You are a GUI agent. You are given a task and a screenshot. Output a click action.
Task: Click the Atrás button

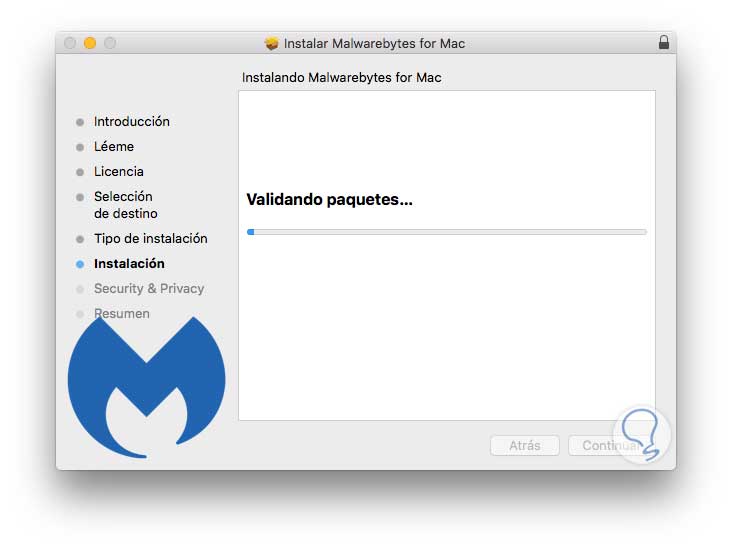point(525,445)
